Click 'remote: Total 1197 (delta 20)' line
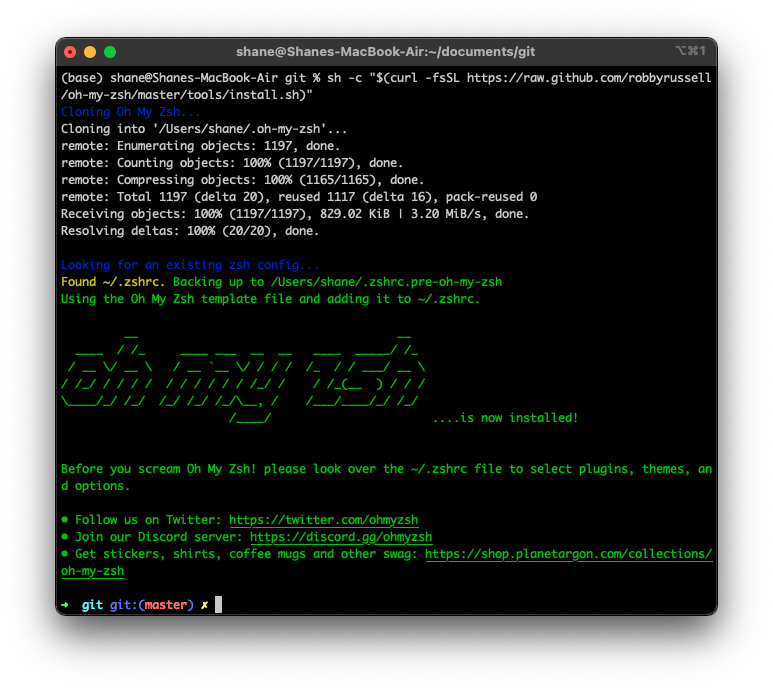Screen dimensions: 773x689 [x=299, y=197]
